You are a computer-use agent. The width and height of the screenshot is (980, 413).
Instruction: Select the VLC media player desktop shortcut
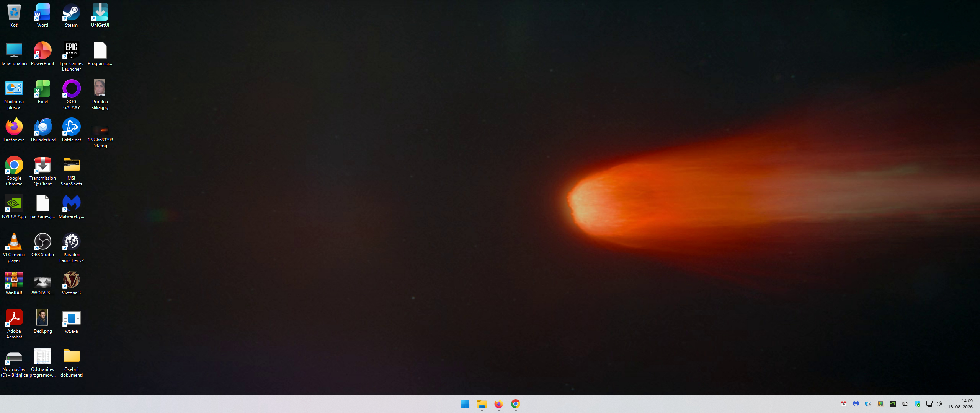pyautogui.click(x=14, y=247)
